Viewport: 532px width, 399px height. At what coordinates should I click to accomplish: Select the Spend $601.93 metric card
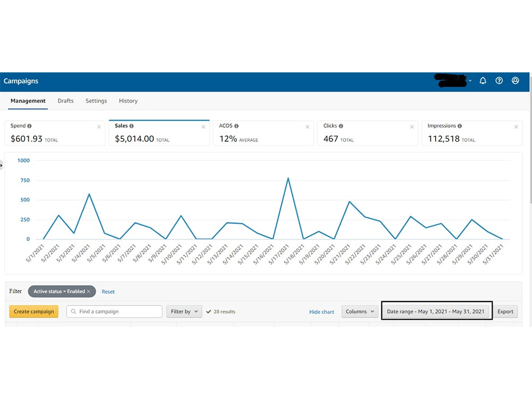(55, 133)
